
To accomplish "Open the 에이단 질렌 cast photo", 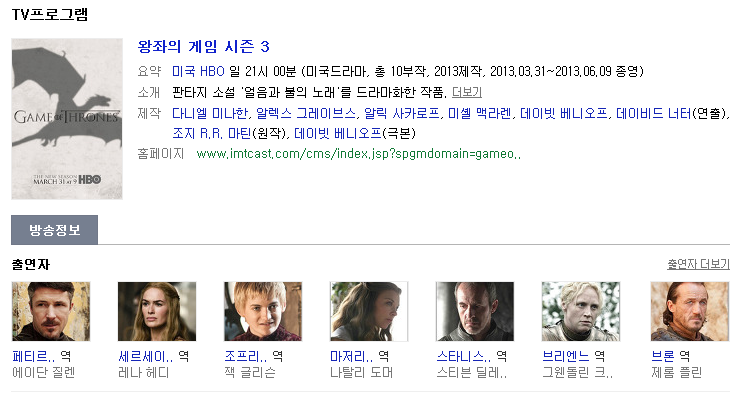I will click(51, 312).
